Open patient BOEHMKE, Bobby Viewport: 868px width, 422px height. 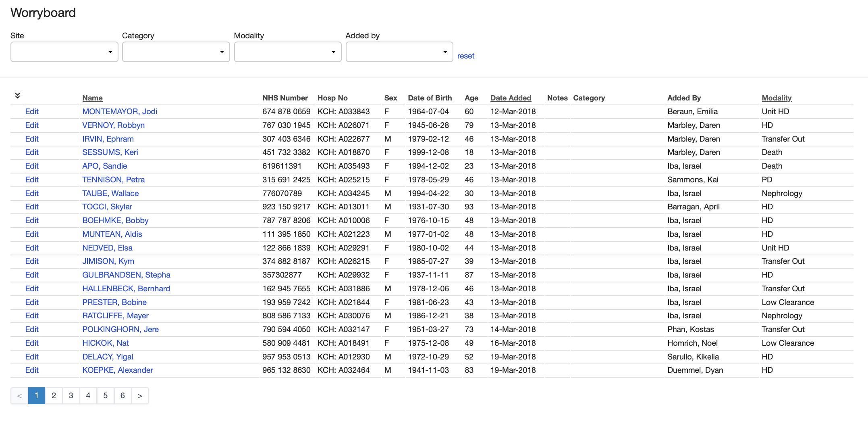[115, 221]
